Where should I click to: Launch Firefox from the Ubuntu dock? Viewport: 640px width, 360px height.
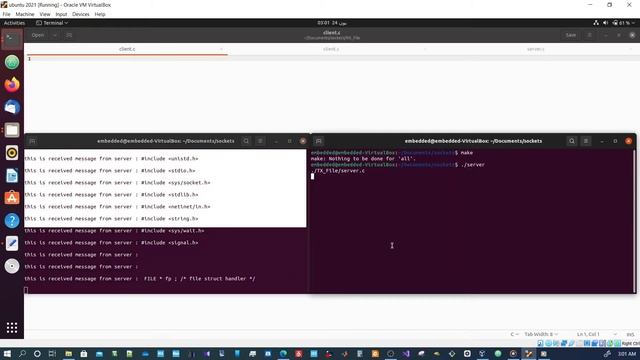pyautogui.click(x=12, y=84)
